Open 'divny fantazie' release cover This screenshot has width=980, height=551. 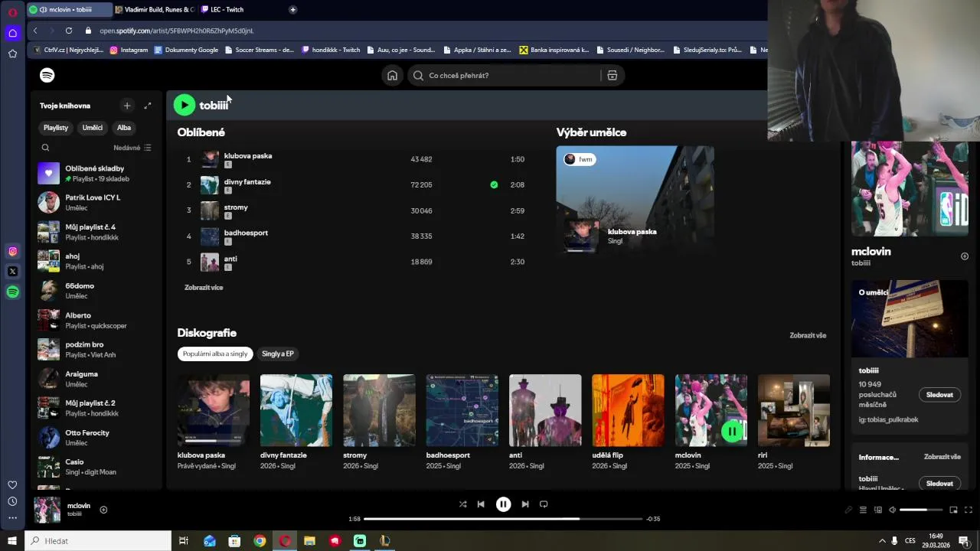point(296,410)
